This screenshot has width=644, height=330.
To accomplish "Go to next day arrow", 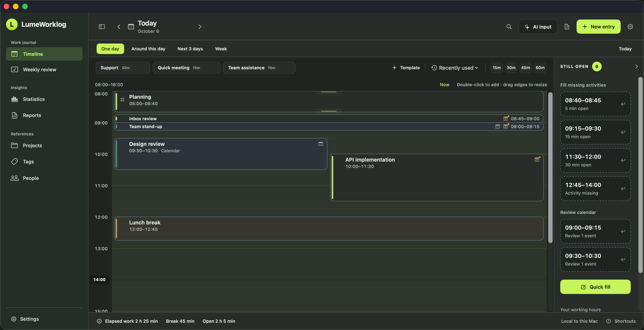I will [x=200, y=27].
